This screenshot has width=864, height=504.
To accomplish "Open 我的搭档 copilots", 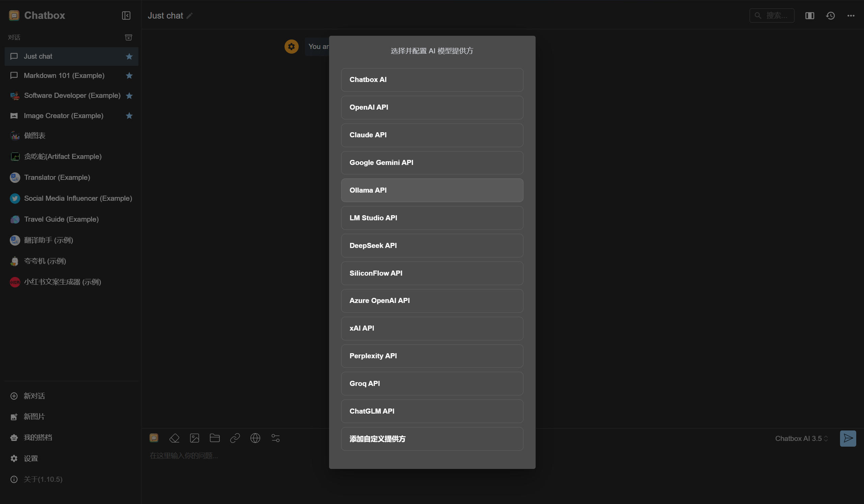I will click(x=71, y=438).
